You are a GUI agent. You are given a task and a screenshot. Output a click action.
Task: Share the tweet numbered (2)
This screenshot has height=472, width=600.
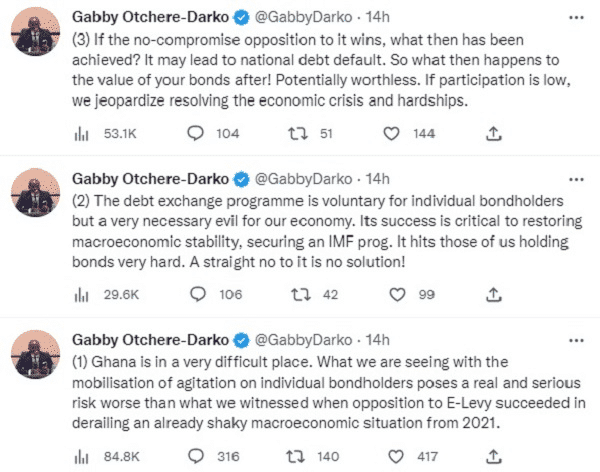492,294
